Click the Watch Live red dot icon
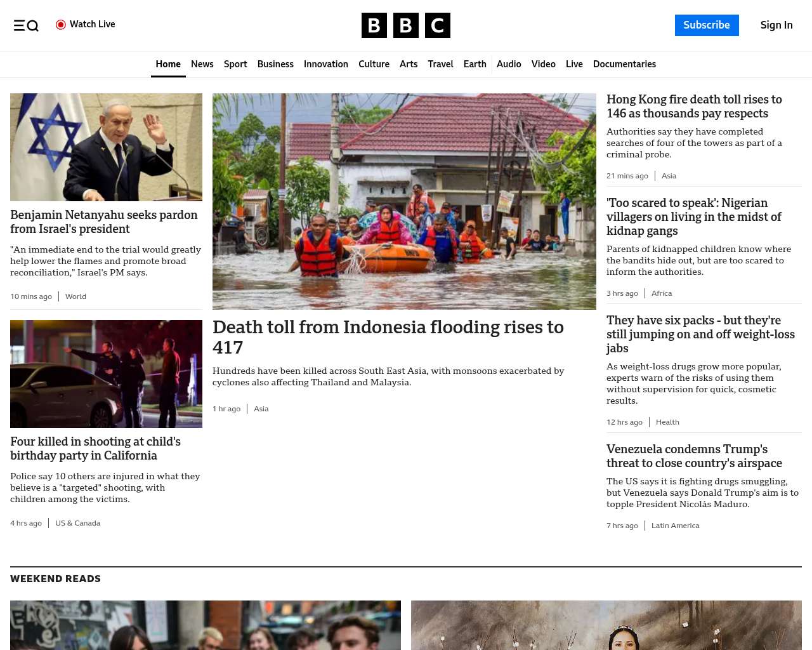812x650 pixels. tap(61, 25)
